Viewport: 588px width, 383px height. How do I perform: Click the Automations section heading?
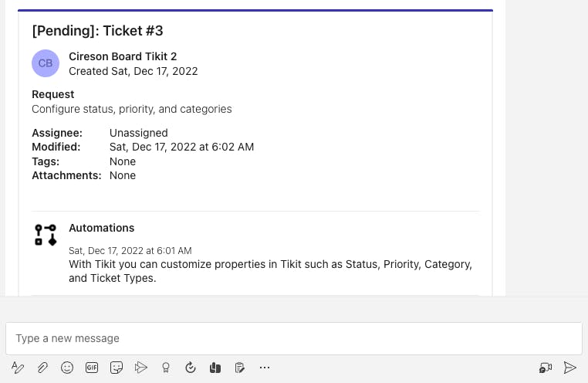point(102,228)
